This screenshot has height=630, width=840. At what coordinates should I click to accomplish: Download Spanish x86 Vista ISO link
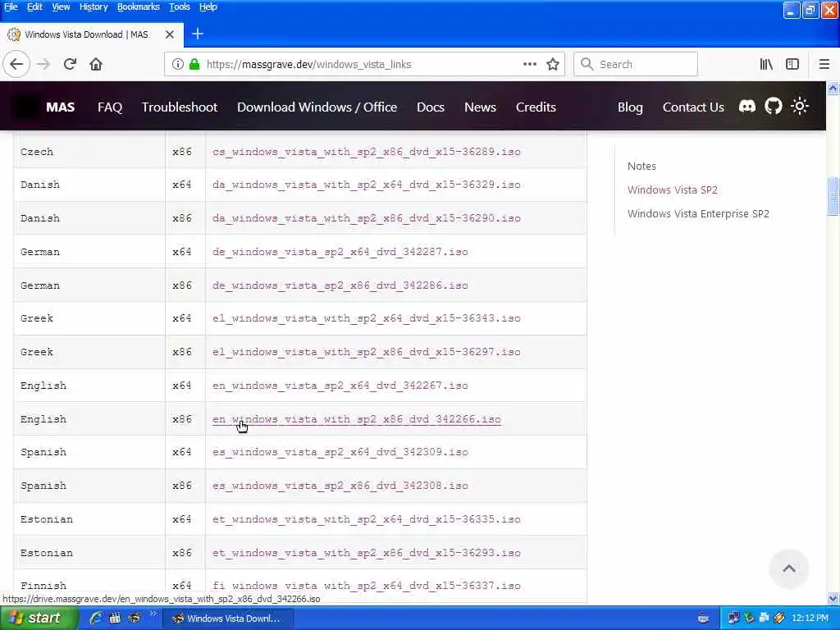pos(340,486)
